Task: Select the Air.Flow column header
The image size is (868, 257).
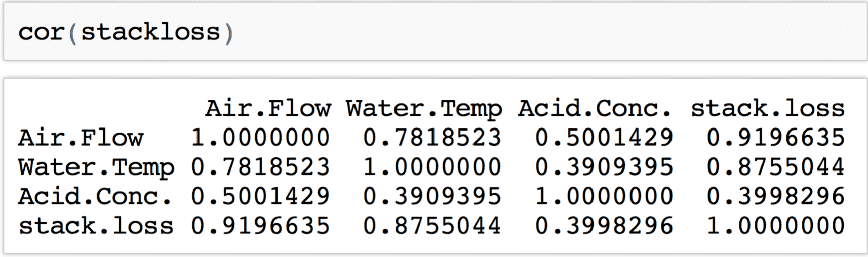Action: (268, 108)
